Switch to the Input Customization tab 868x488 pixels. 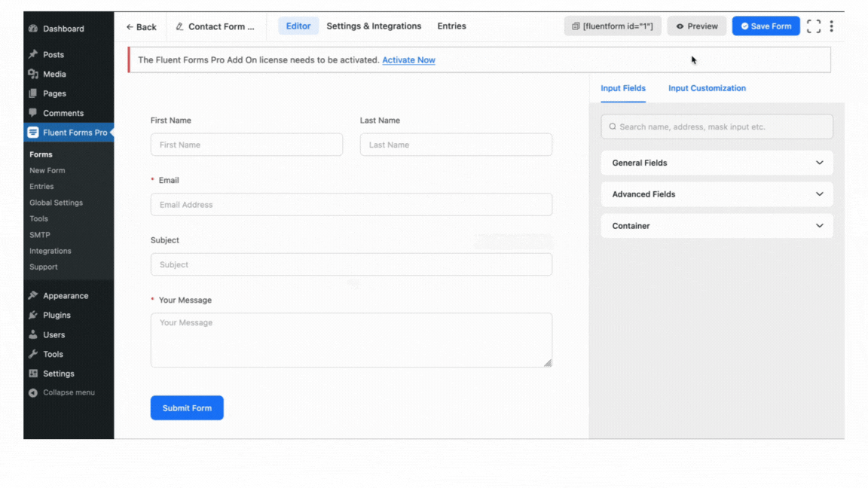707,88
